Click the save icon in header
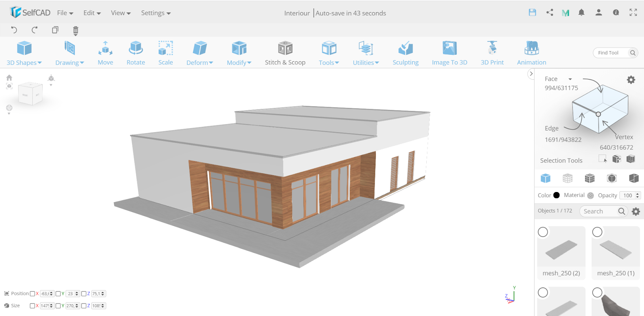This screenshot has width=644, height=316. pos(532,12)
